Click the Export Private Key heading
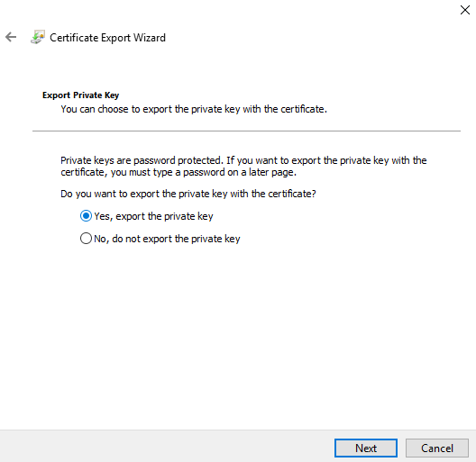 click(x=81, y=95)
